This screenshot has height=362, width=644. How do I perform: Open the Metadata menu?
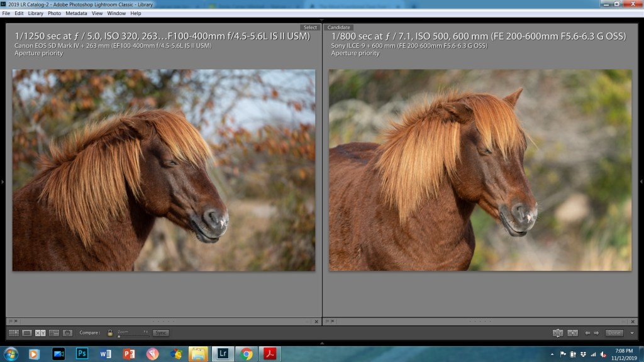click(x=76, y=13)
